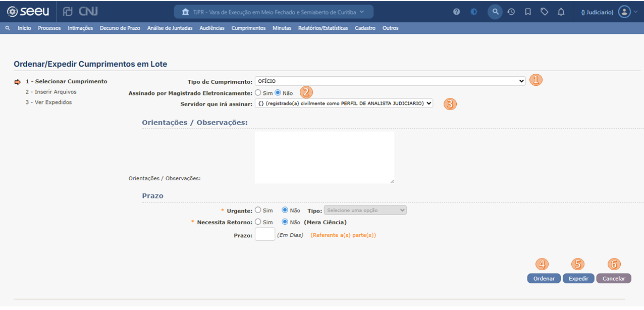The image size is (644, 310).
Task: Open the Relatórios/Estatísticas menu
Action: tap(323, 28)
